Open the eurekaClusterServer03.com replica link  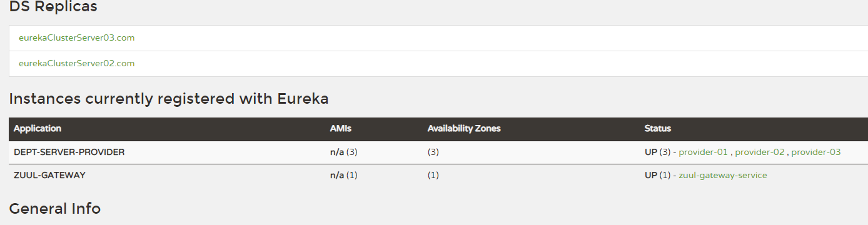[x=76, y=37]
